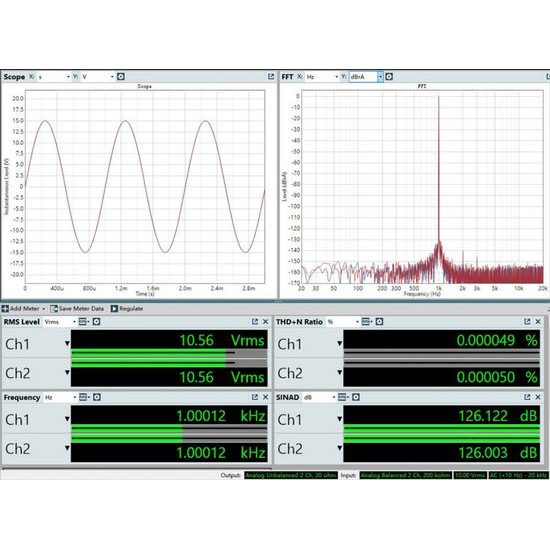
Task: Open Scope X-axis unit dropdown
Action: coord(54,76)
